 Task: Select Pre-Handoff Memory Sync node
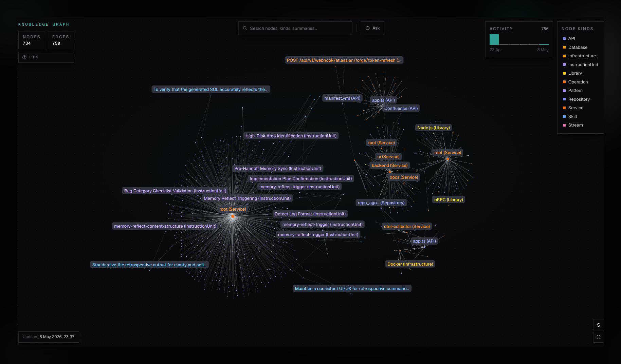278,169
